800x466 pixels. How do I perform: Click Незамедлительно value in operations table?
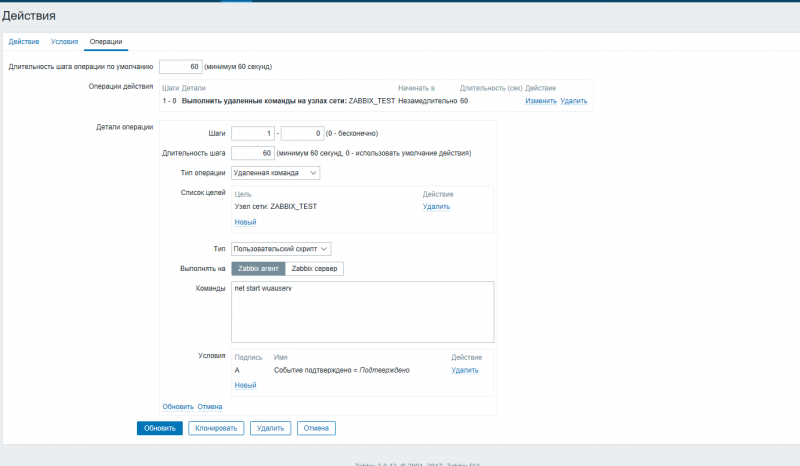[x=428, y=101]
